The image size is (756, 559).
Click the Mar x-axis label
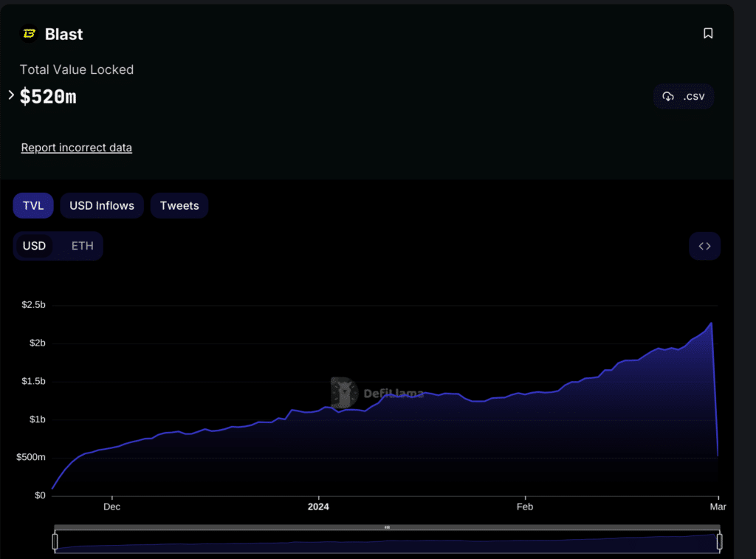click(x=718, y=507)
